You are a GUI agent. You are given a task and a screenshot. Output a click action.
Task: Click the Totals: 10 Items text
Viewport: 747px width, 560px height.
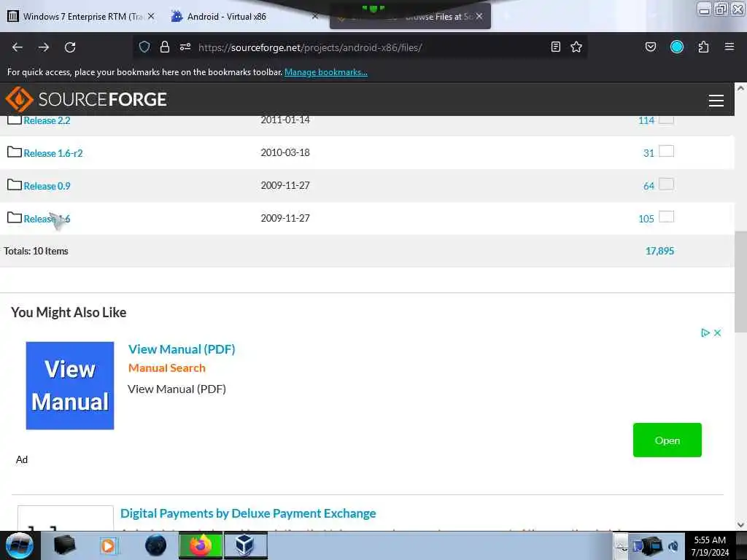pyautogui.click(x=36, y=251)
